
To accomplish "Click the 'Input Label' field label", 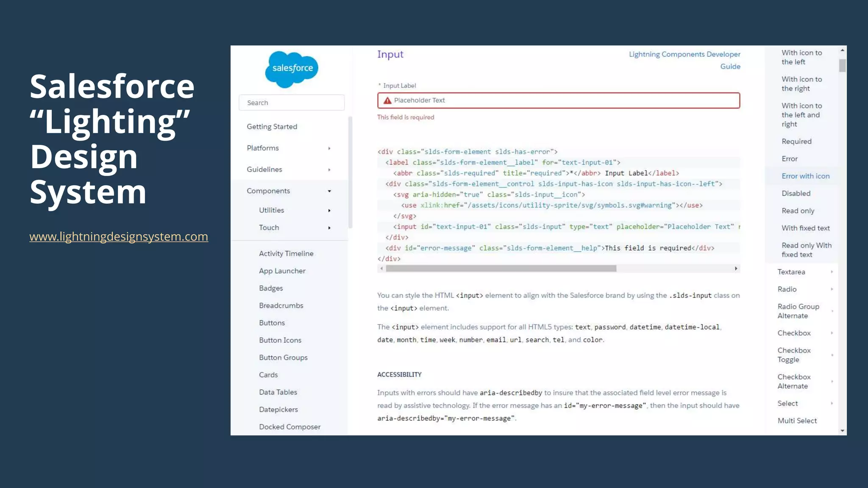I will point(400,86).
